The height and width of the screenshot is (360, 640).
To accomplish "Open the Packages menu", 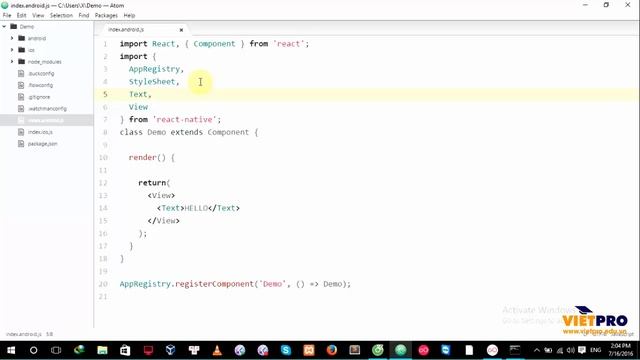I will point(106,16).
